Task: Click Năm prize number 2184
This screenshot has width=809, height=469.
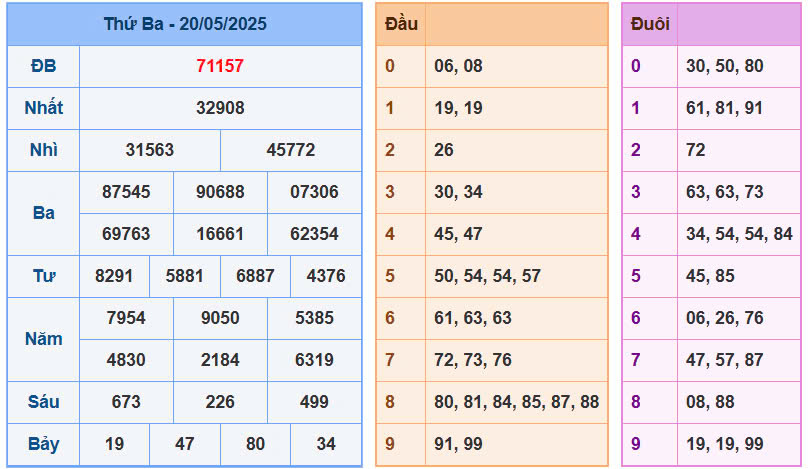Action: (220, 360)
